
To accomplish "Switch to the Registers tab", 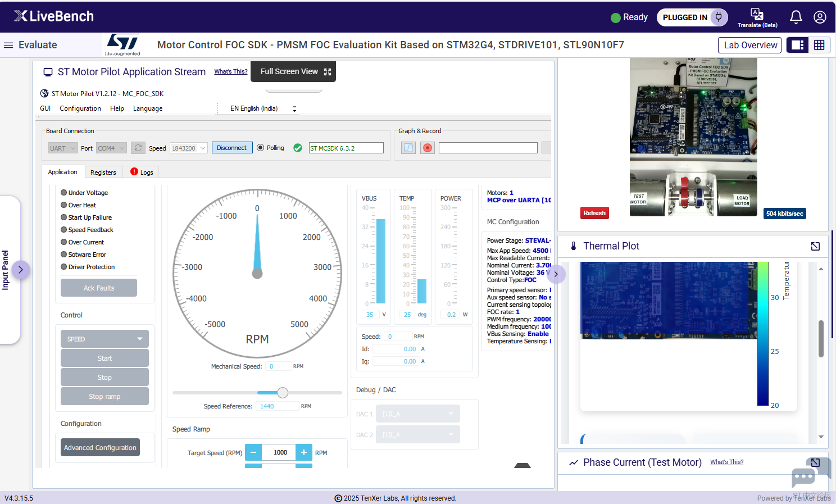I will click(103, 172).
